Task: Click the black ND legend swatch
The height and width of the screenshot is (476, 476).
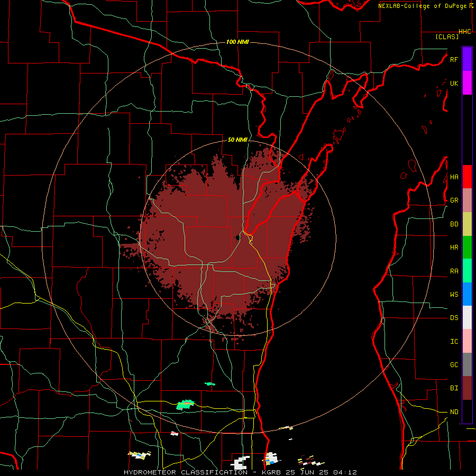Action: [x=467, y=411]
